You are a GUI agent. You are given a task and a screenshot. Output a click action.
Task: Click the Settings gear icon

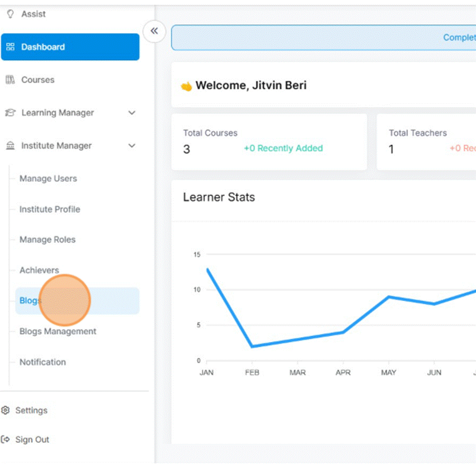pos(6,410)
